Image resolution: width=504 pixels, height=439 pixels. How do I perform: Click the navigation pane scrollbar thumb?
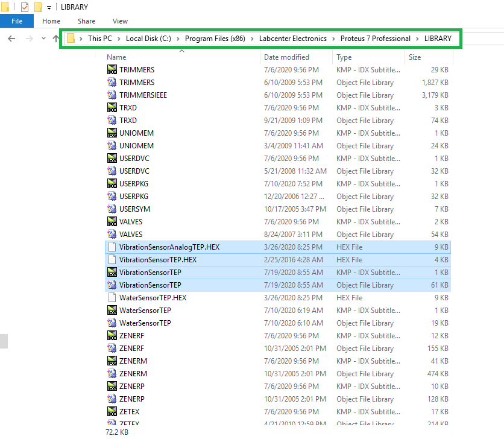coord(4,341)
